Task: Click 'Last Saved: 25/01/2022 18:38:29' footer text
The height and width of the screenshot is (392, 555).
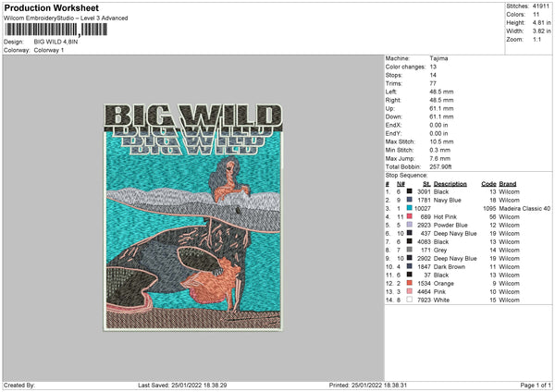Action: [182, 386]
